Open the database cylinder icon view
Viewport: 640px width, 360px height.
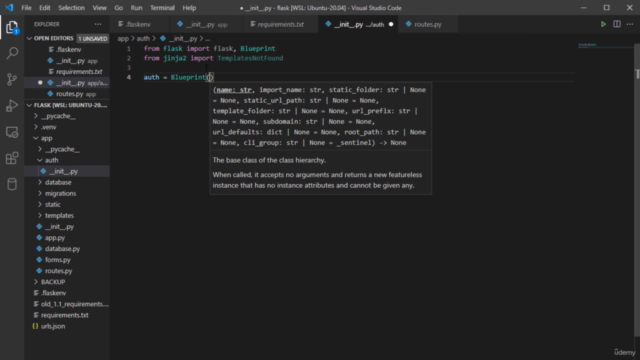click(x=12, y=184)
